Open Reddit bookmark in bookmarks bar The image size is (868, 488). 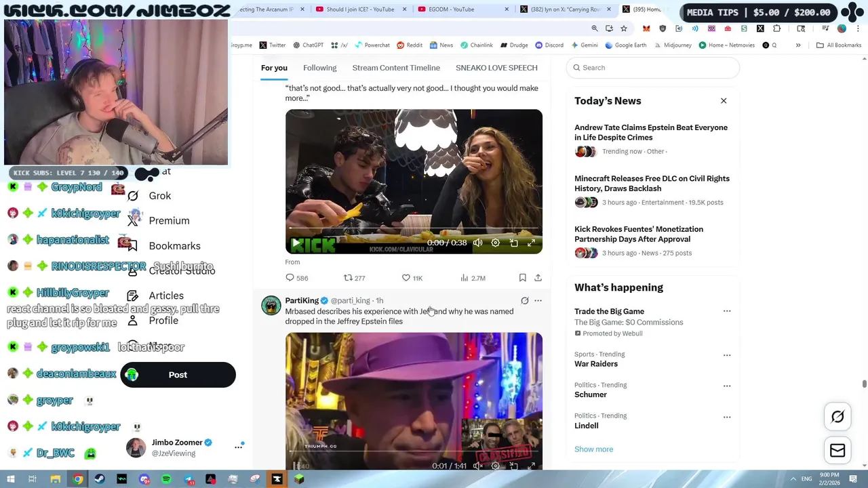click(x=410, y=45)
